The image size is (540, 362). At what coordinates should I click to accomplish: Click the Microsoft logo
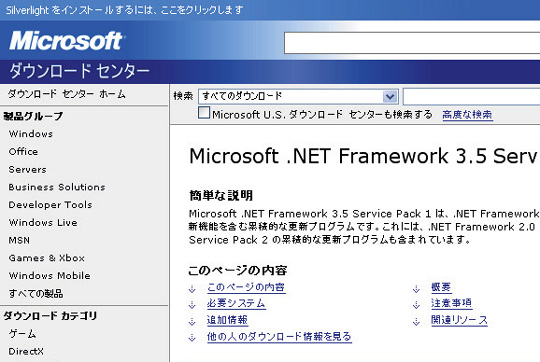[x=67, y=41]
